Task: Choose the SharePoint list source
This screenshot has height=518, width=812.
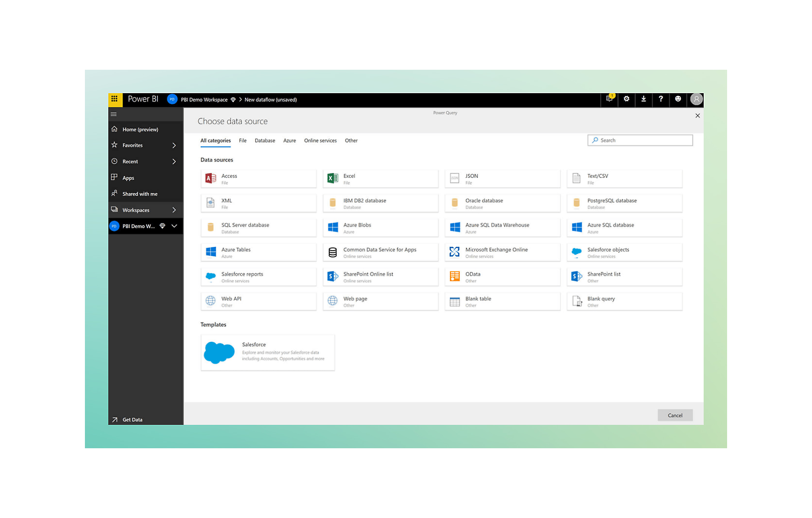Action: click(624, 277)
